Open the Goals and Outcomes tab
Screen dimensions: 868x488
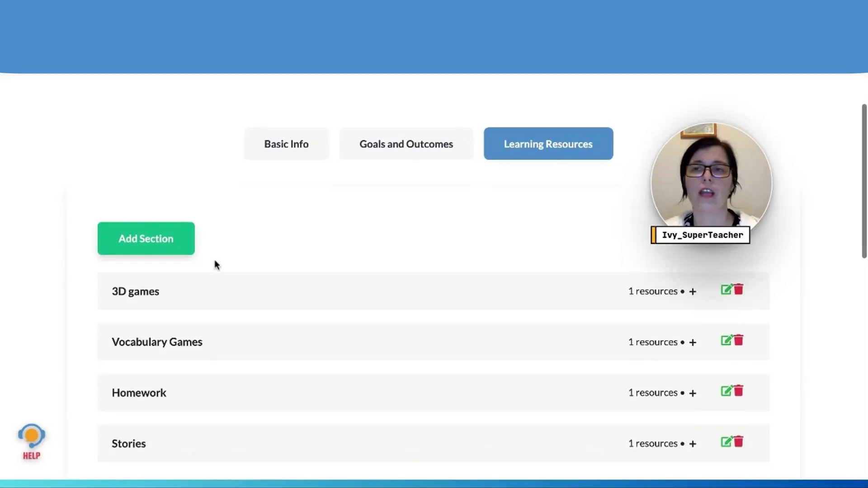tap(406, 144)
